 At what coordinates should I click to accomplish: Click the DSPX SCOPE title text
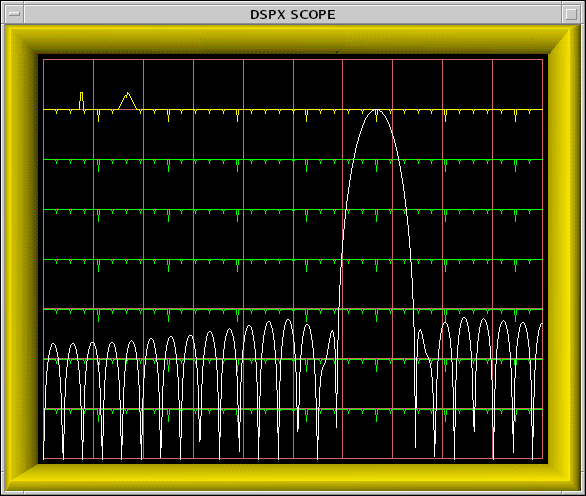click(293, 15)
